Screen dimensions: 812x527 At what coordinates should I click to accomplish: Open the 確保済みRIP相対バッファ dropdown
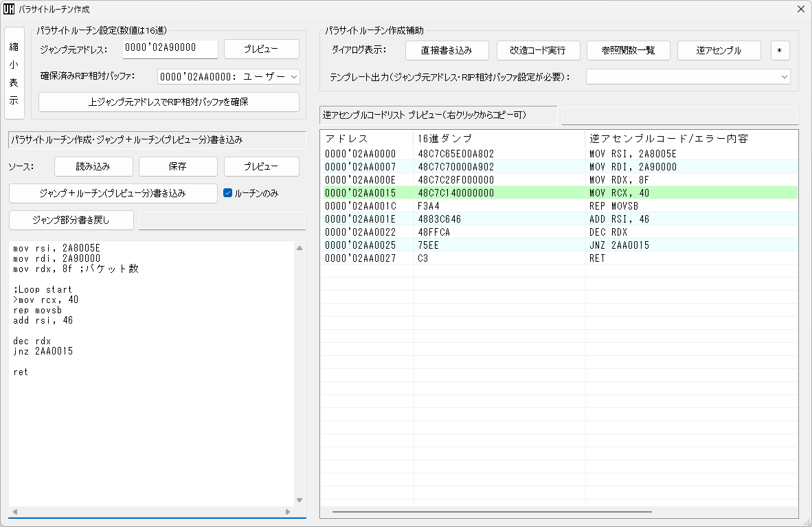(x=228, y=76)
